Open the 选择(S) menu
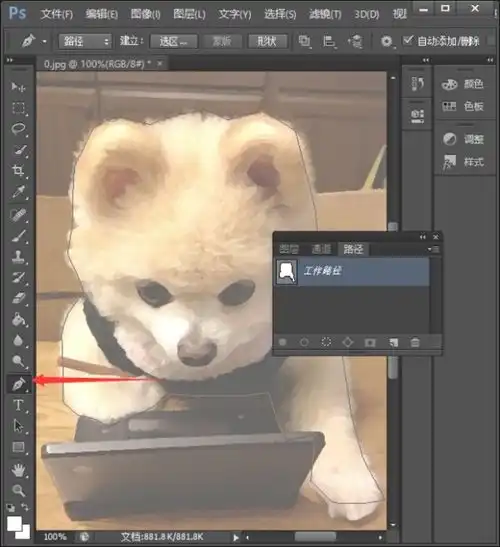This screenshot has width=500, height=547. click(280, 14)
